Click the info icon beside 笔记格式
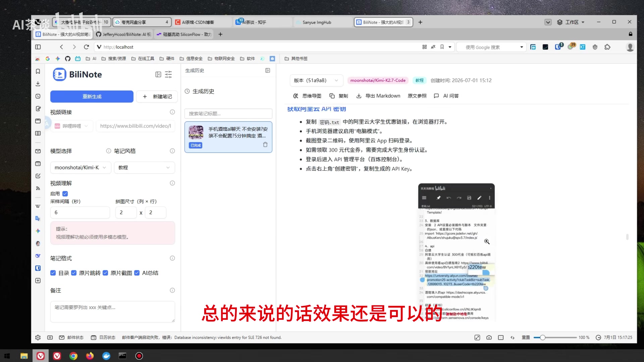 (172, 258)
